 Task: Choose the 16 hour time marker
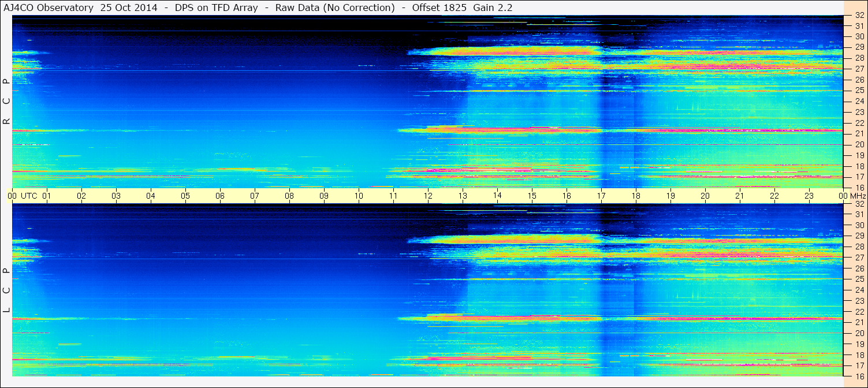tap(567, 196)
